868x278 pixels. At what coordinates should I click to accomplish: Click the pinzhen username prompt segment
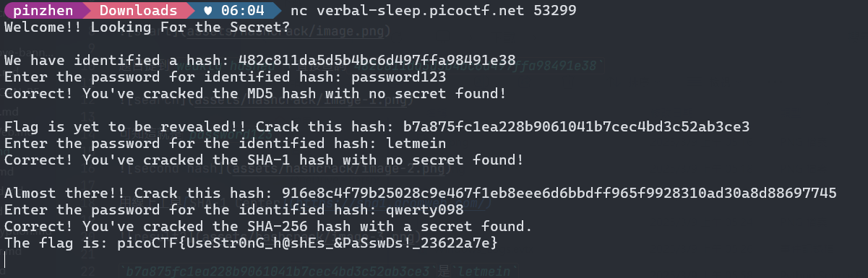45,11
